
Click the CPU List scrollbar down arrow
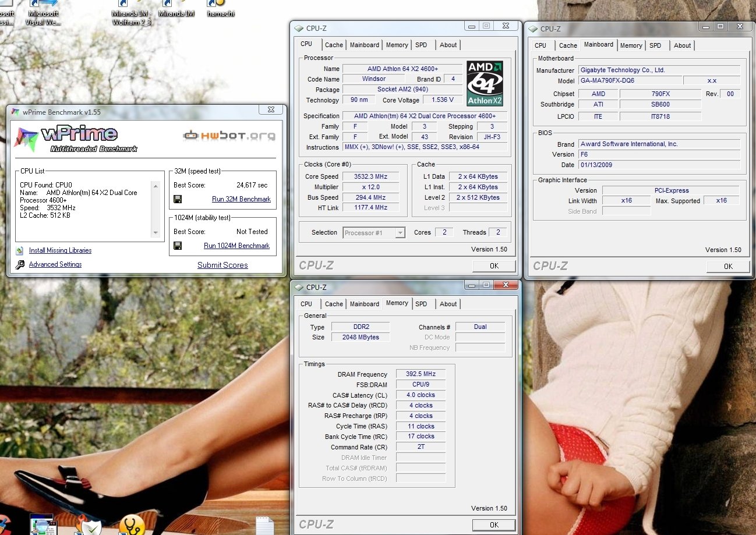[156, 233]
